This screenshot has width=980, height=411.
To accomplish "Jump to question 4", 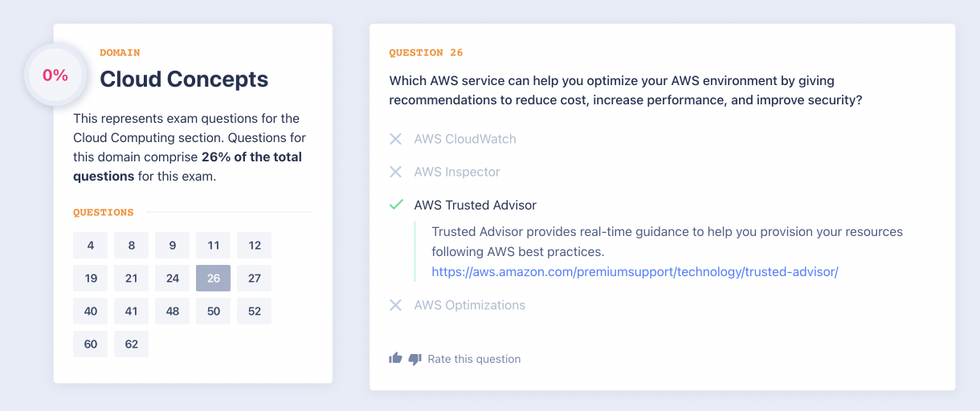I will (x=91, y=246).
